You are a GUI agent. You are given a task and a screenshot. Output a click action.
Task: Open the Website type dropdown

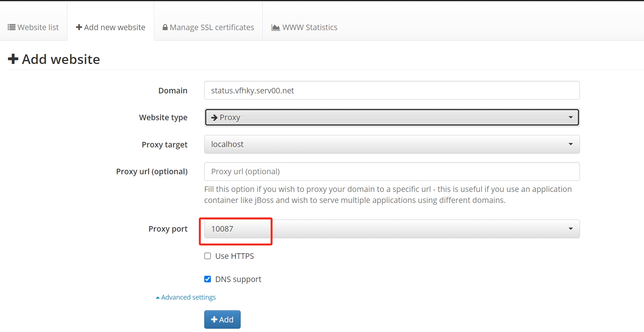coord(392,117)
